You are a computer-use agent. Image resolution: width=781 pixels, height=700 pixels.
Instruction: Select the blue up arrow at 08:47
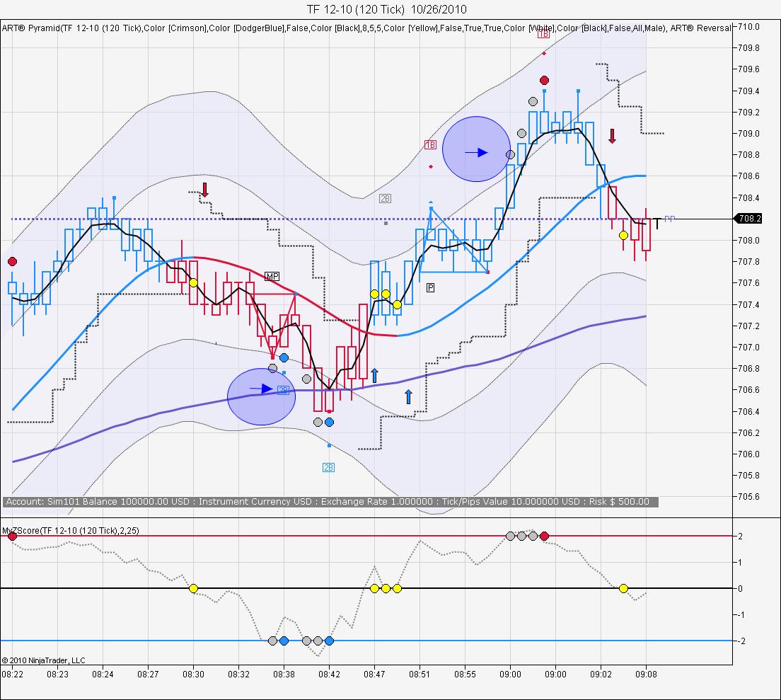[x=374, y=376]
